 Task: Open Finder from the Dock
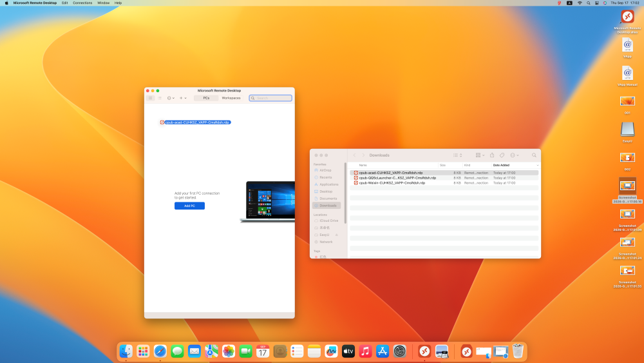tap(126, 351)
